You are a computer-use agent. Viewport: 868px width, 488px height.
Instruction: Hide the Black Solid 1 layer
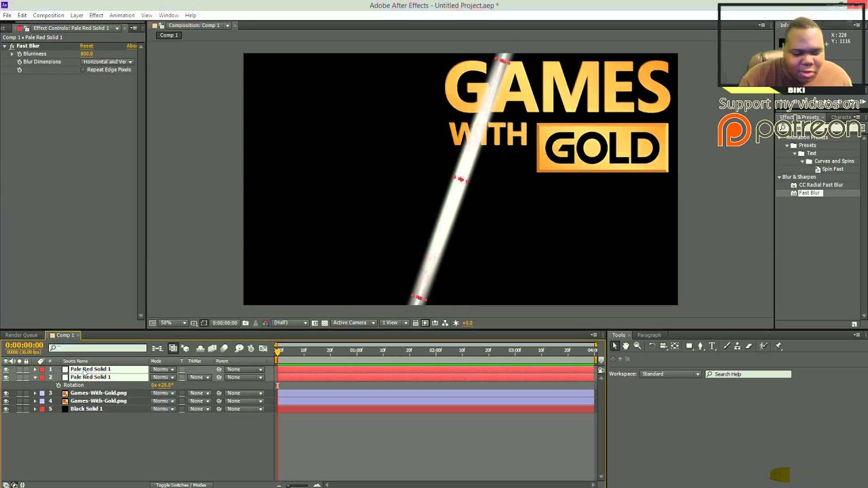(6, 409)
